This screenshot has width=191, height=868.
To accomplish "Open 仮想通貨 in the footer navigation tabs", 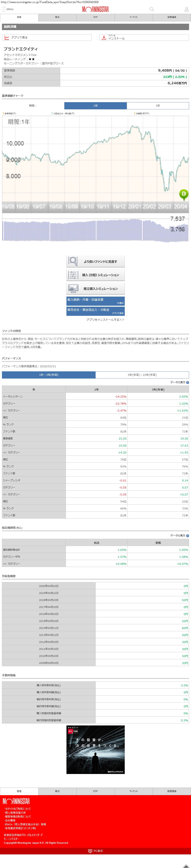I will click(172, 791).
